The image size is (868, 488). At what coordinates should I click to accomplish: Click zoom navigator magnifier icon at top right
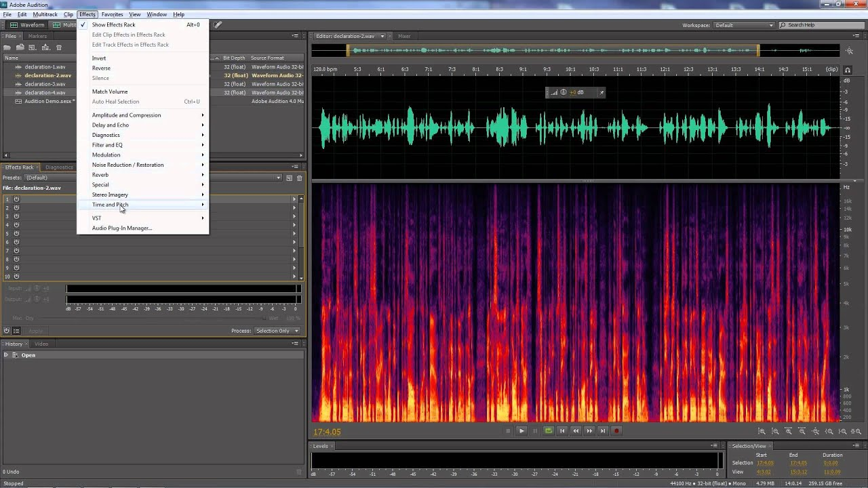[850, 51]
